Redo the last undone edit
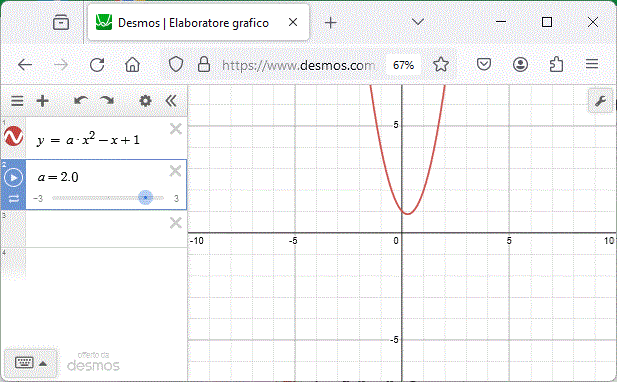617x382 pixels. coord(107,101)
